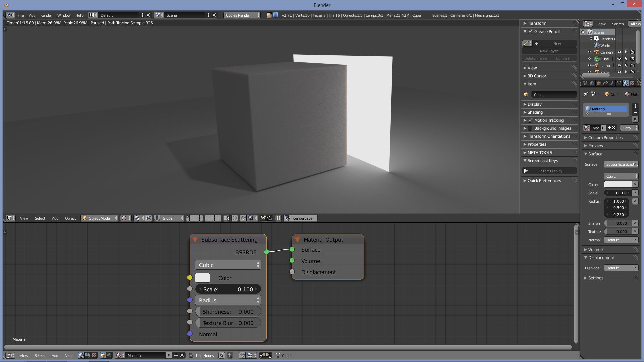Expand the Quick Preferences panel

point(544,180)
